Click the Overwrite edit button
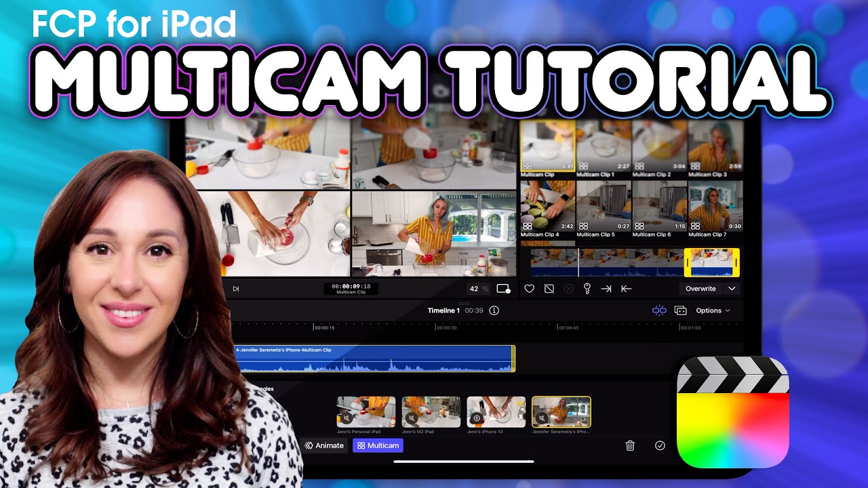The image size is (868, 488). click(x=701, y=289)
